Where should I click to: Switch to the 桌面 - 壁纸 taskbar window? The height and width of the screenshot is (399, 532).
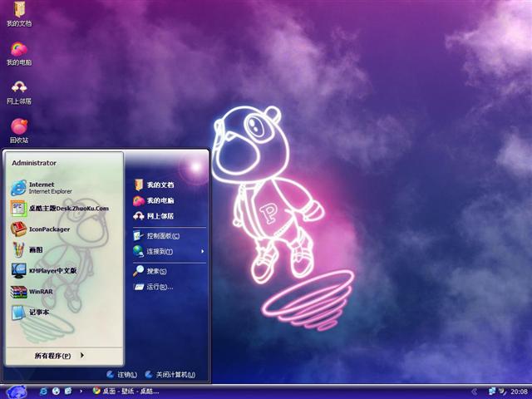pyautogui.click(x=126, y=391)
